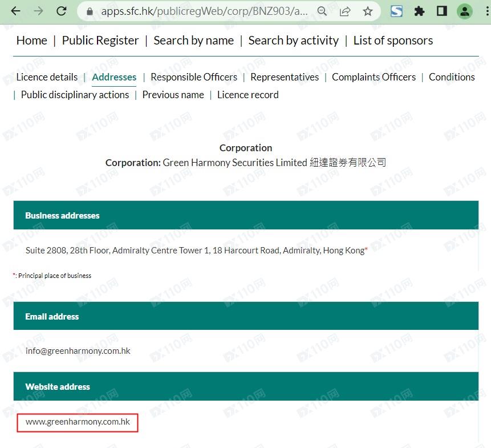This screenshot has width=491, height=448.
Task: Click the 'Website address' section header
Action: tap(246, 386)
